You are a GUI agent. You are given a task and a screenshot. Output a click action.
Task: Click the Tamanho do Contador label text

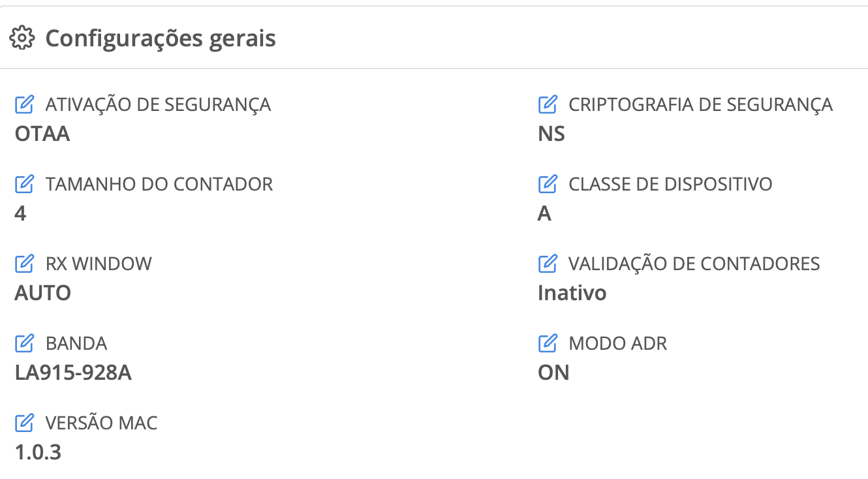pyautogui.click(x=159, y=184)
